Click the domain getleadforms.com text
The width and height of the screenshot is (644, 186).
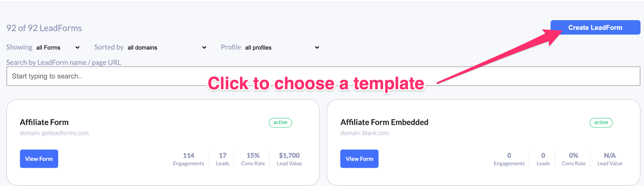54,133
